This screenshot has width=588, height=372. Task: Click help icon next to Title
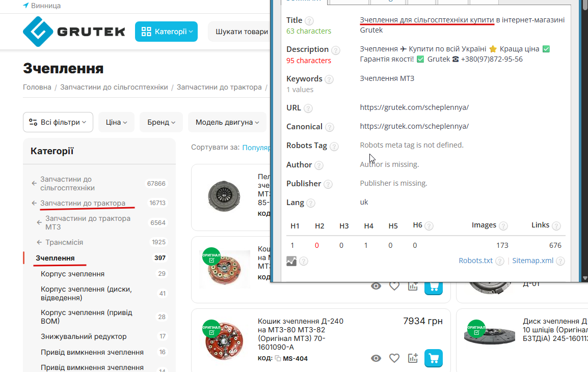tap(309, 20)
